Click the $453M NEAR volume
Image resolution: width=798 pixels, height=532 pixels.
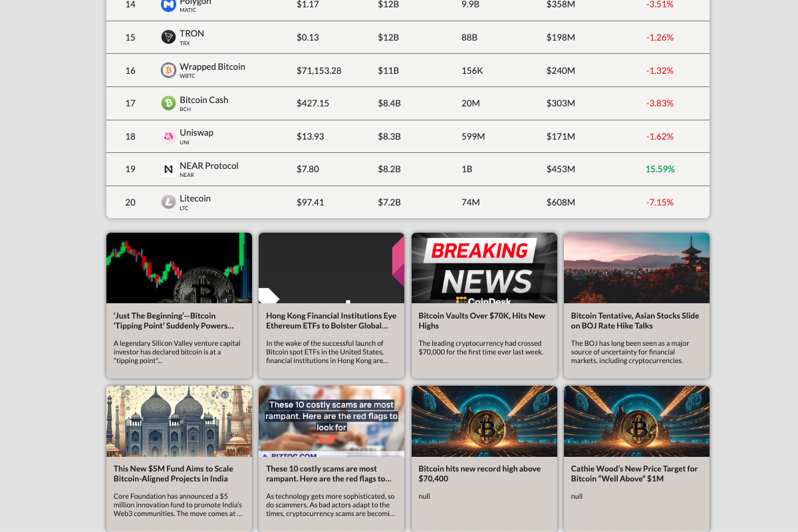(561, 169)
